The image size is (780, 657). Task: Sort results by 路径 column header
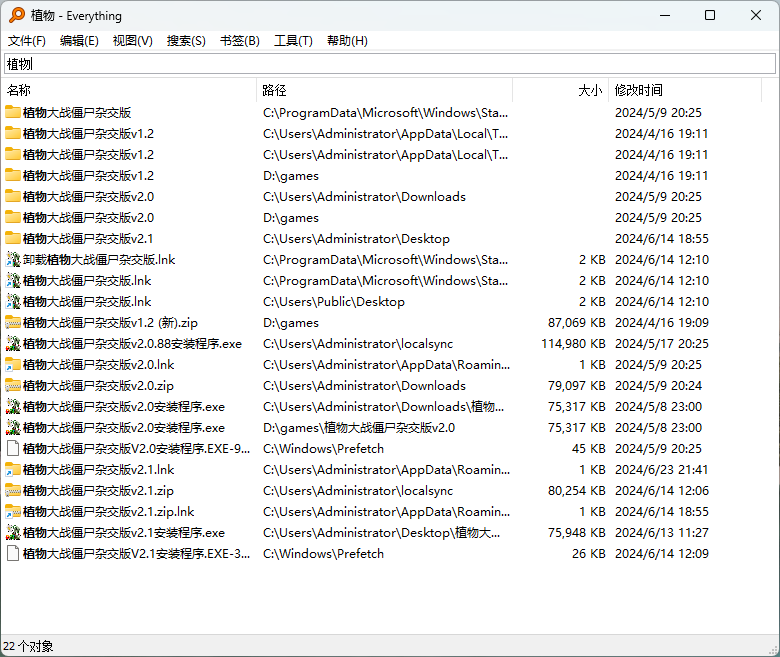[x=385, y=90]
